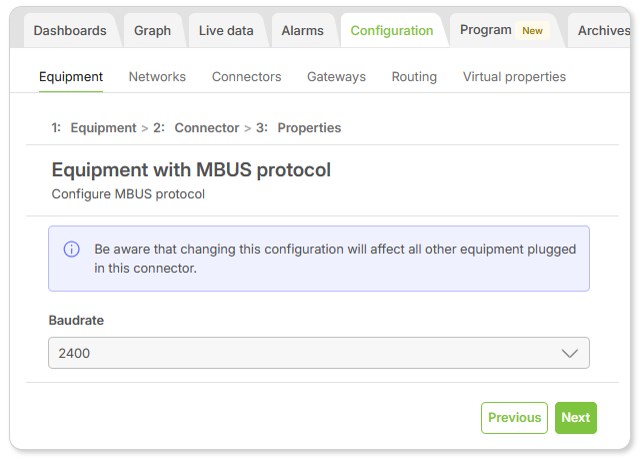Go to the Live data tab
Screen dimensions: 641x462
pyautogui.click(x=226, y=30)
